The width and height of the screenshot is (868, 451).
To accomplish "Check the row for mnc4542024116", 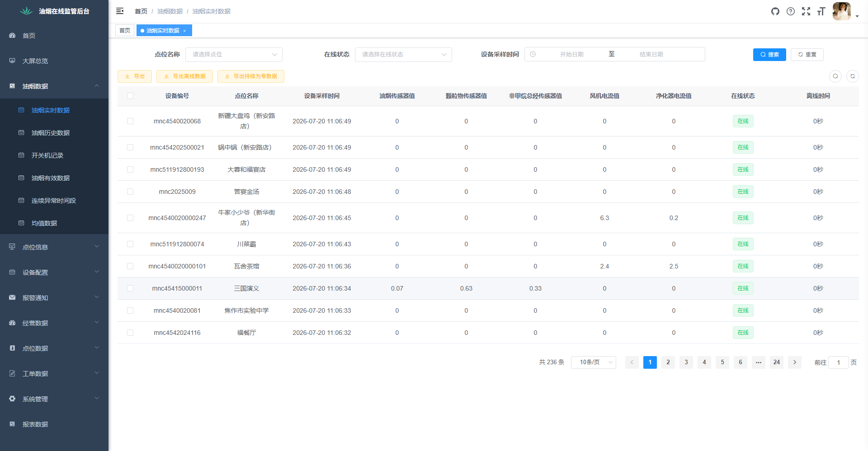I will pos(130,333).
